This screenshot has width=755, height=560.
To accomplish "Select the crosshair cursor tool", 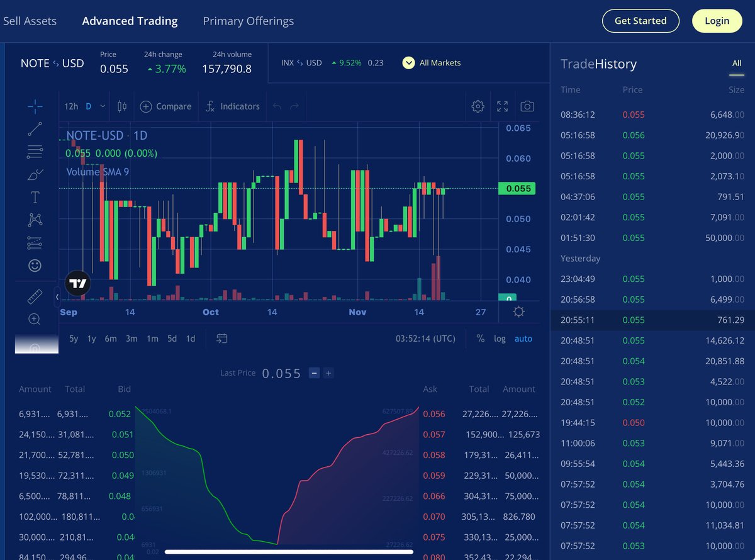I will (35, 106).
